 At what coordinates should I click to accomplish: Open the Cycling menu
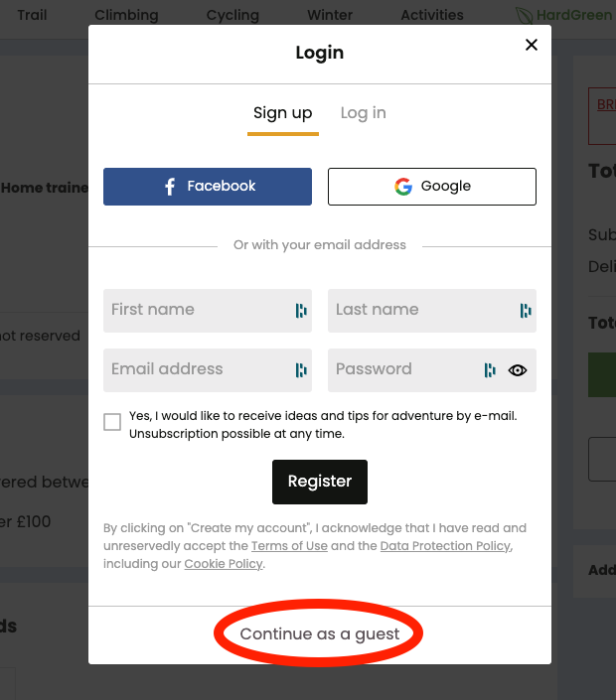tap(232, 15)
